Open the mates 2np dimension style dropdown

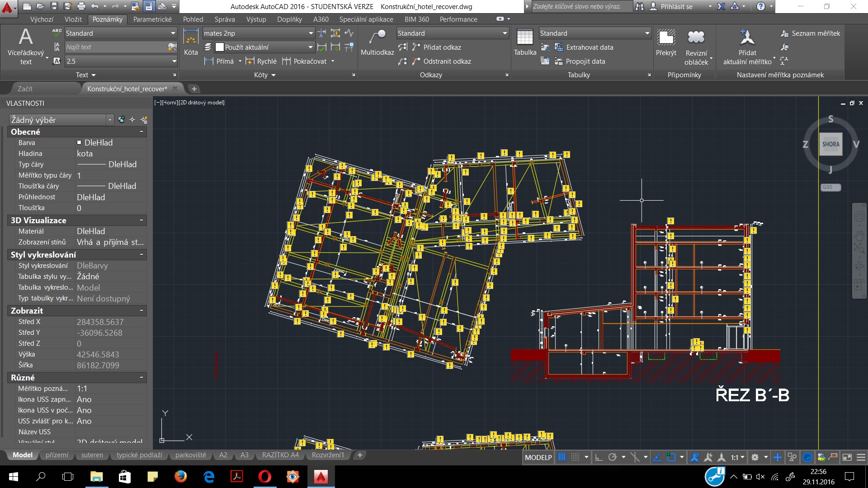pyautogui.click(x=311, y=33)
